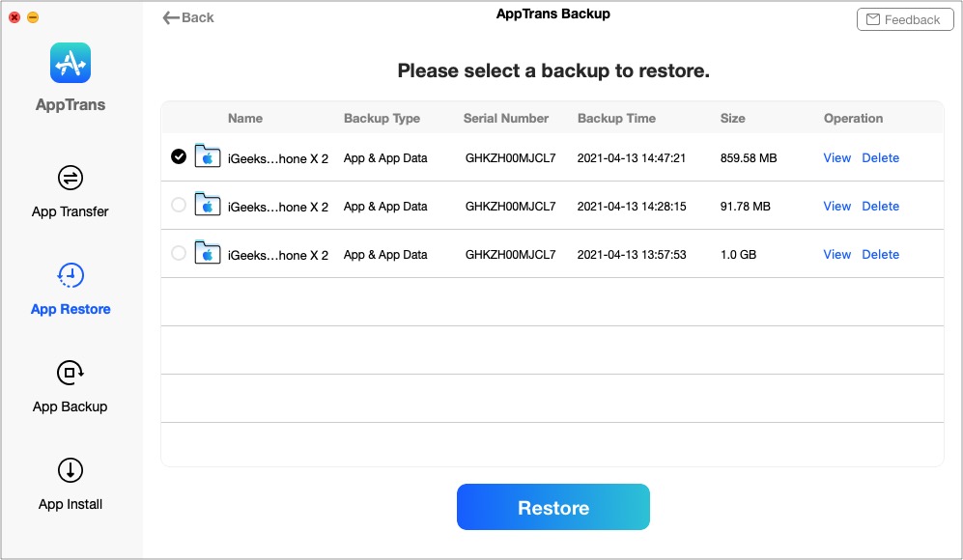Click the Back arrow button

pos(188,17)
